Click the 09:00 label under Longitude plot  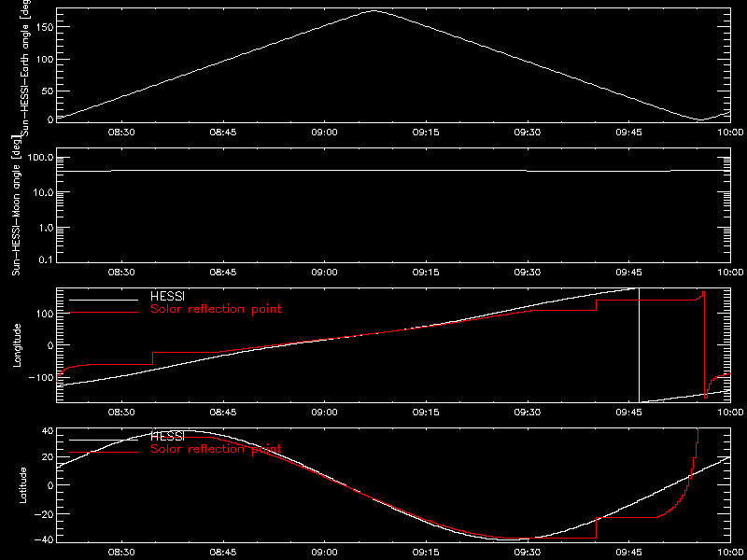[x=324, y=413]
